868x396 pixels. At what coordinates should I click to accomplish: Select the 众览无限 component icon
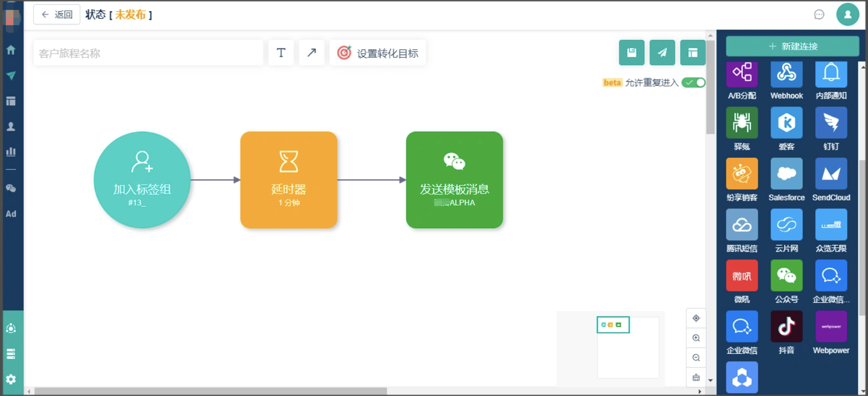point(831,225)
